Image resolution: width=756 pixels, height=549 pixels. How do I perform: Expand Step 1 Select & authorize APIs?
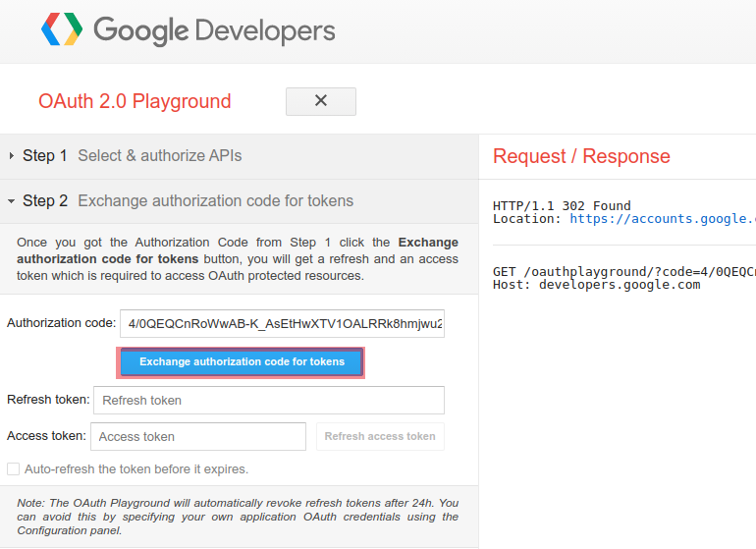pyautogui.click(x=240, y=156)
